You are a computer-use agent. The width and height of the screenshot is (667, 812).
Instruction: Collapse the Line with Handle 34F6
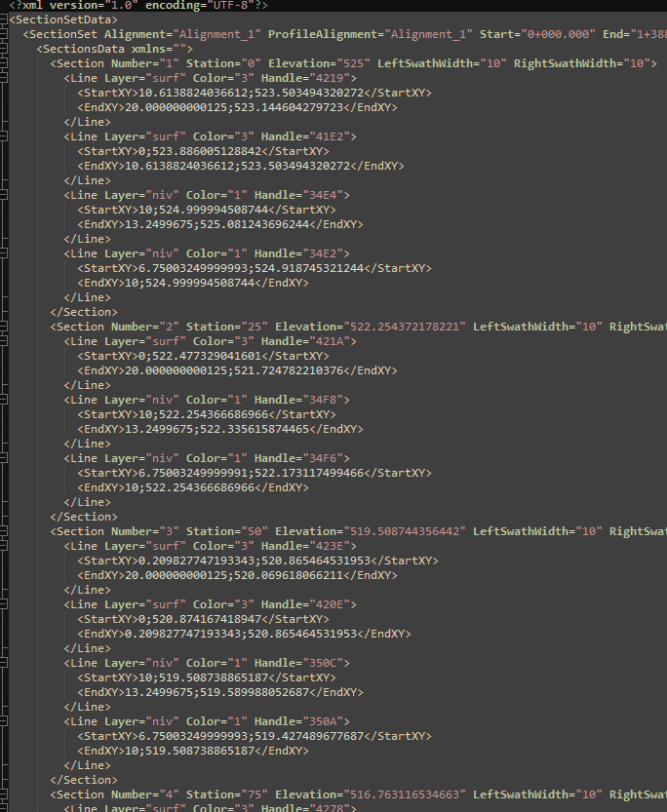tap(5, 458)
